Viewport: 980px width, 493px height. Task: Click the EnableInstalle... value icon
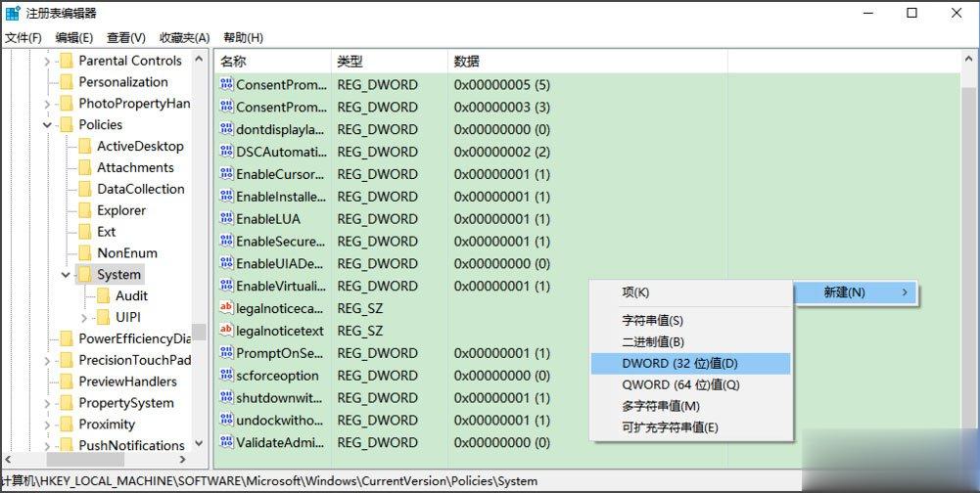coord(226,197)
